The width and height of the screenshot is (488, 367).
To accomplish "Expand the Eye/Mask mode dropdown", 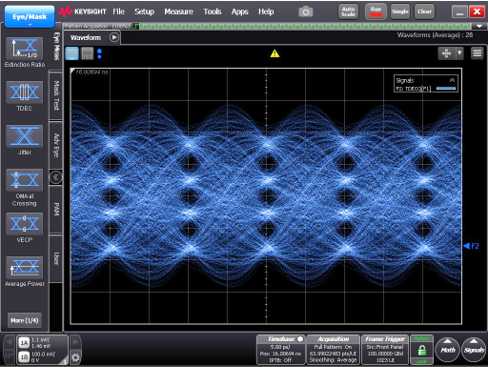I will (x=29, y=17).
